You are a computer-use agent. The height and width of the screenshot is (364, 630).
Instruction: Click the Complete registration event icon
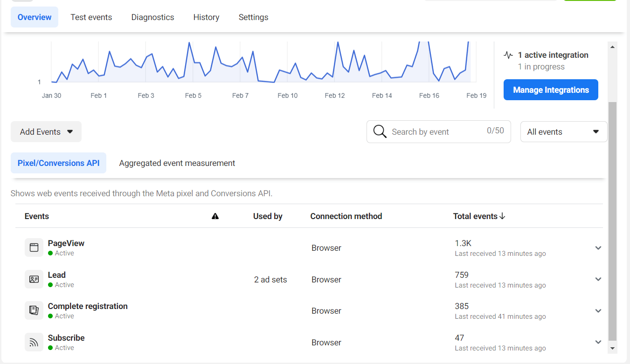click(34, 310)
